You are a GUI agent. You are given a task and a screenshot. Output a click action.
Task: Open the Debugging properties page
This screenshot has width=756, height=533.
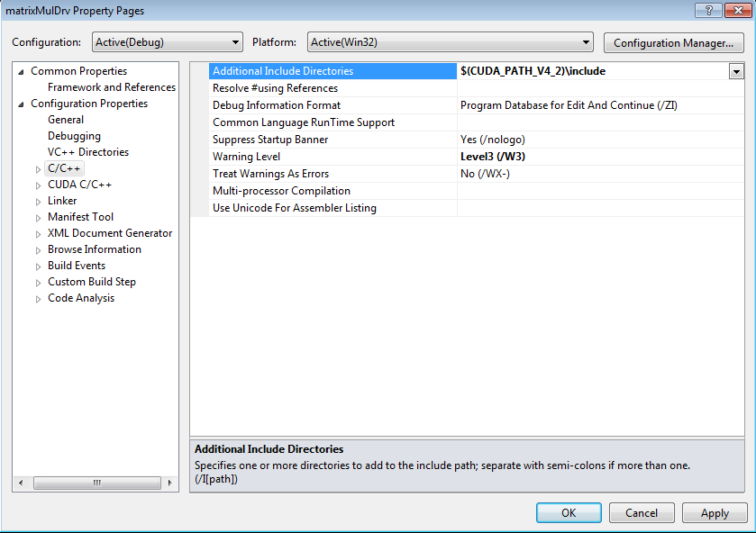pos(74,136)
